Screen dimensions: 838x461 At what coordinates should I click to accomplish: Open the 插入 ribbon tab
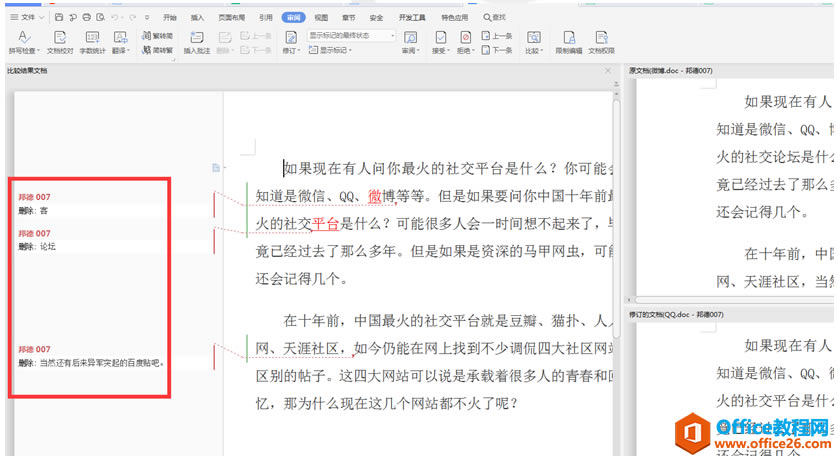[198, 17]
